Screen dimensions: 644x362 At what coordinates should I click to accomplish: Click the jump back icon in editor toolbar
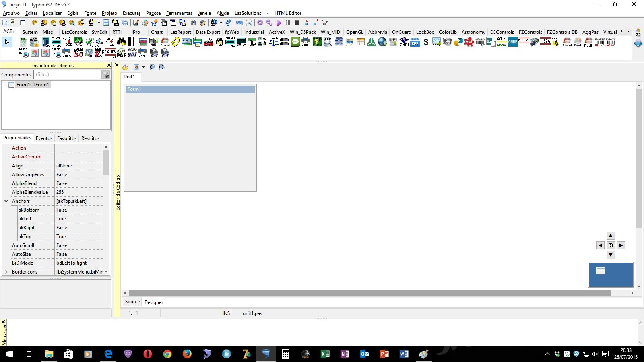[x=153, y=67]
